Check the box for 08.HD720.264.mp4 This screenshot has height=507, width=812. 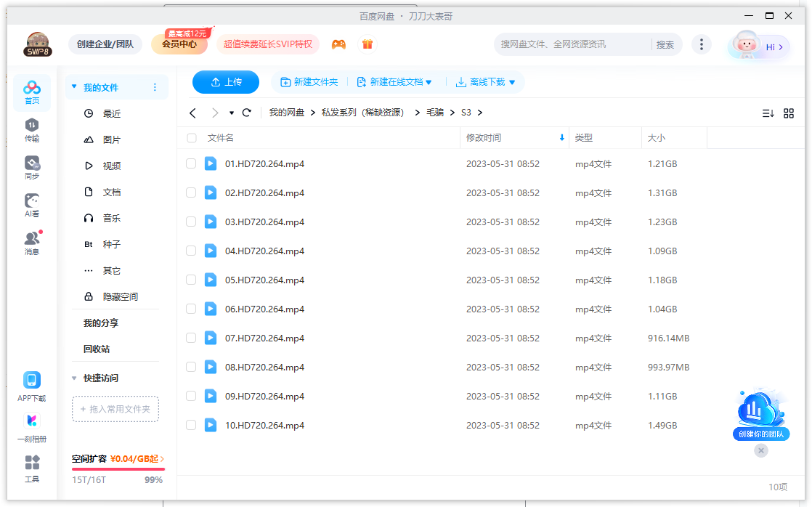pos(191,367)
